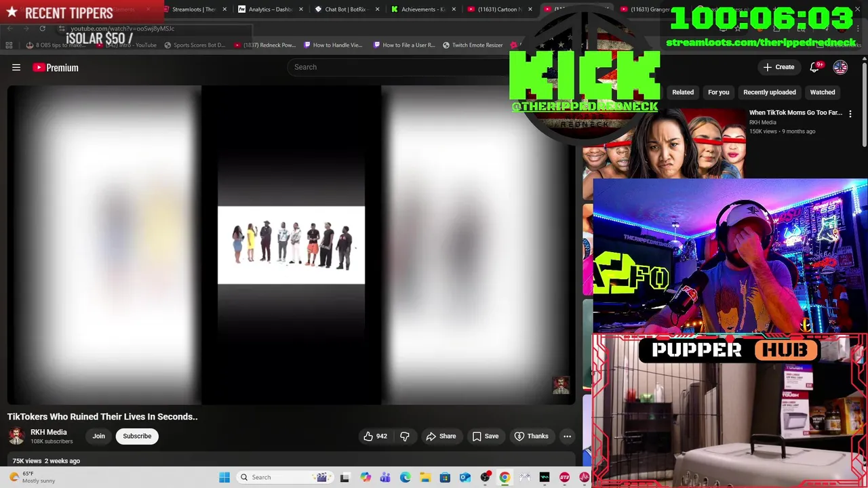Screen dimensions: 868x488
Task: Send a Thanks to the creator
Action: [x=531, y=436]
